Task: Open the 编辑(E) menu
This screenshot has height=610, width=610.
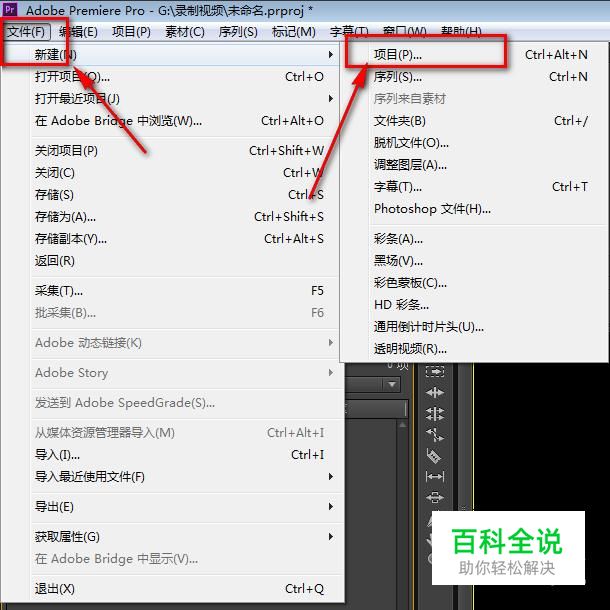Action: pos(78,31)
